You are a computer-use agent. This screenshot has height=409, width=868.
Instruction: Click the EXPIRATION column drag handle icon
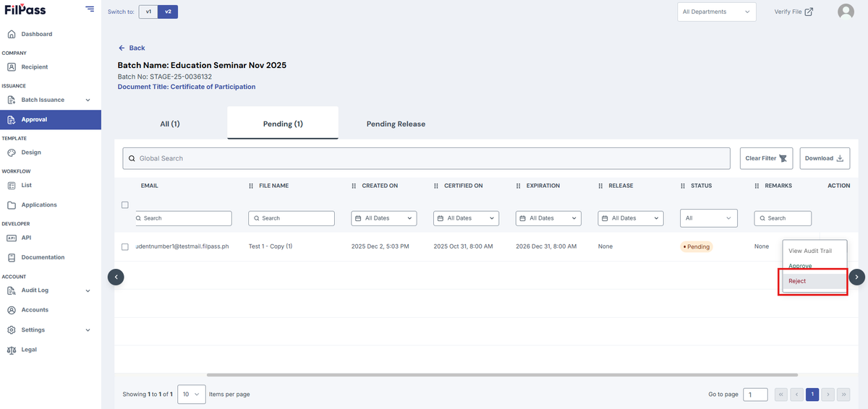click(x=519, y=186)
